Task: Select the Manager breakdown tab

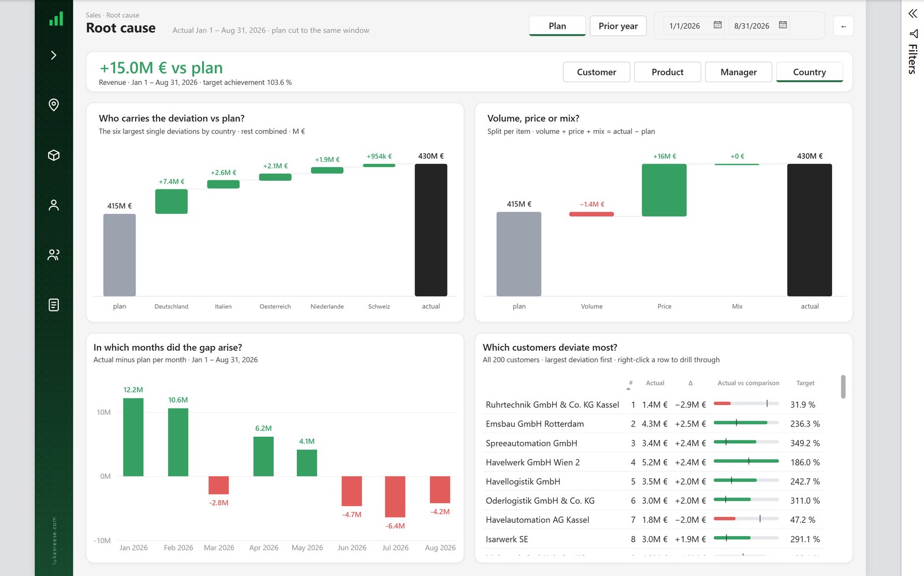Action: click(x=739, y=72)
